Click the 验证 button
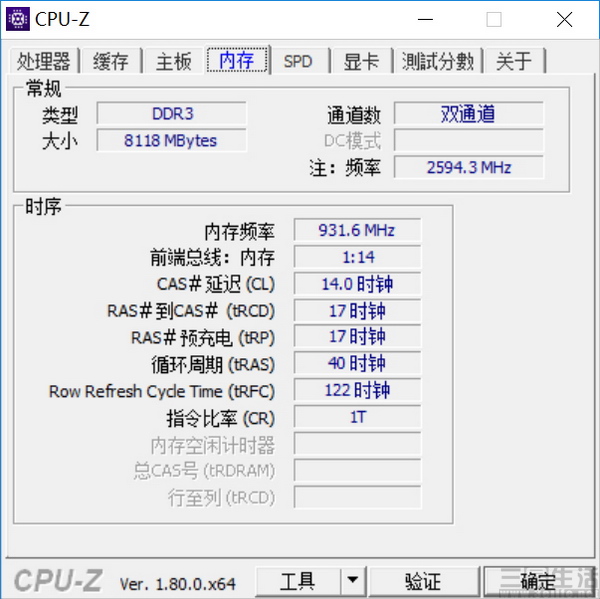Screen dimensions: 600x599 coord(423,581)
